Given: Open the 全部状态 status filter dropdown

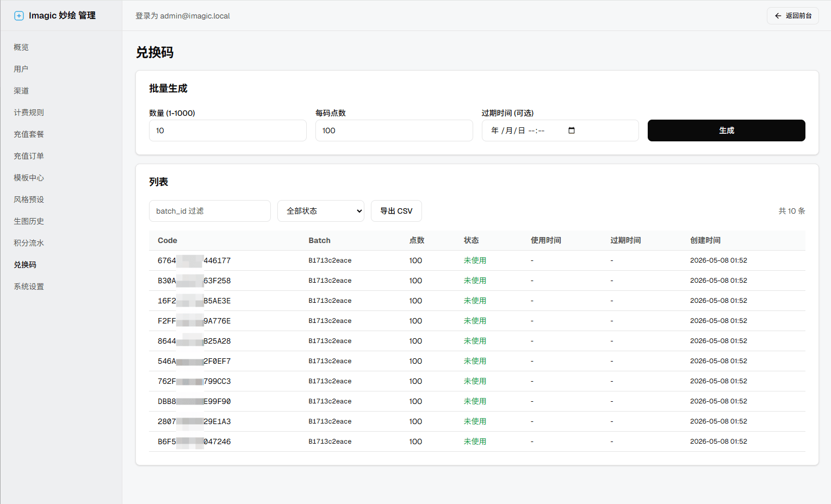Looking at the screenshot, I should (x=321, y=211).
